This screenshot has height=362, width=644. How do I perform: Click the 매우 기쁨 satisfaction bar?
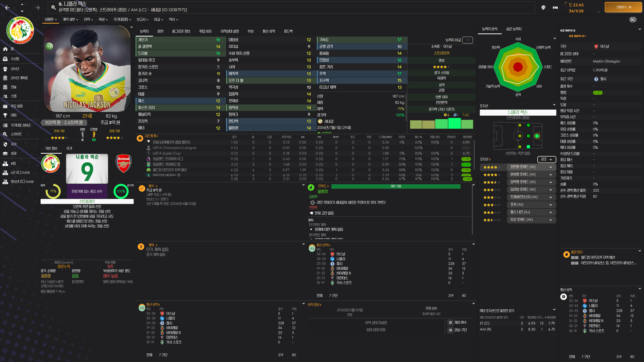click(395, 186)
